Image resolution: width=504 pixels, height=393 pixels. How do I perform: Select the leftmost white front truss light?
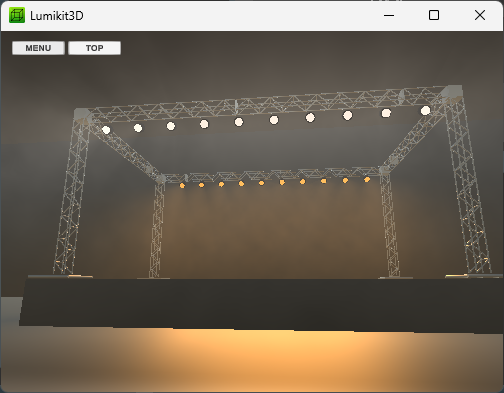click(x=106, y=130)
